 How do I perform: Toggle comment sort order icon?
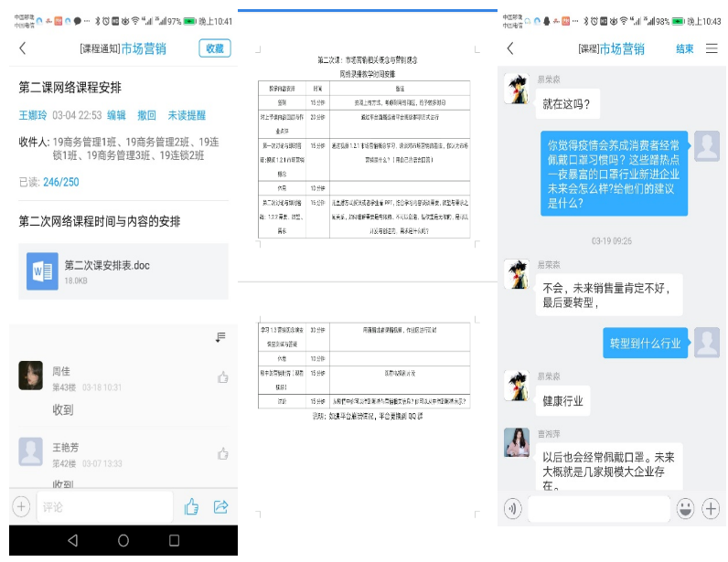point(219,338)
